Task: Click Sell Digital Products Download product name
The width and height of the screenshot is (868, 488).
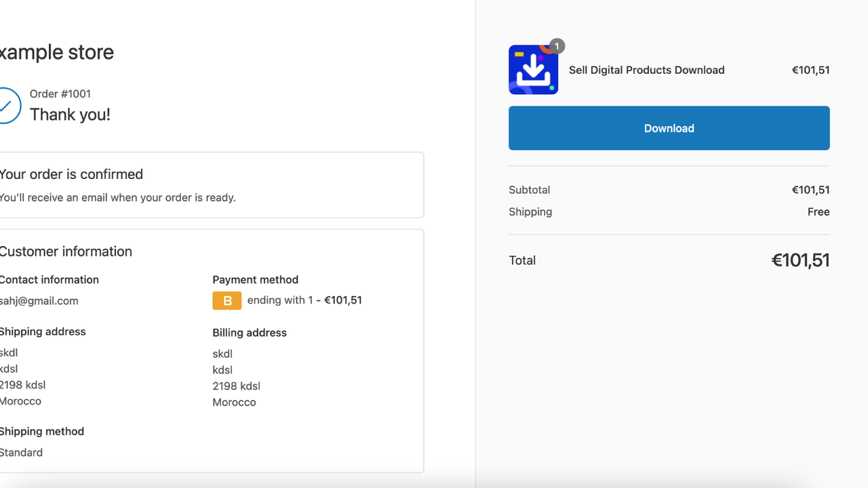Action: click(x=647, y=70)
